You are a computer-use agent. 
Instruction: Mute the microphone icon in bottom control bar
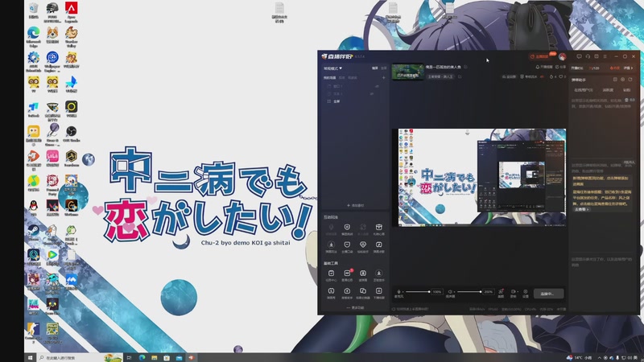click(x=398, y=291)
